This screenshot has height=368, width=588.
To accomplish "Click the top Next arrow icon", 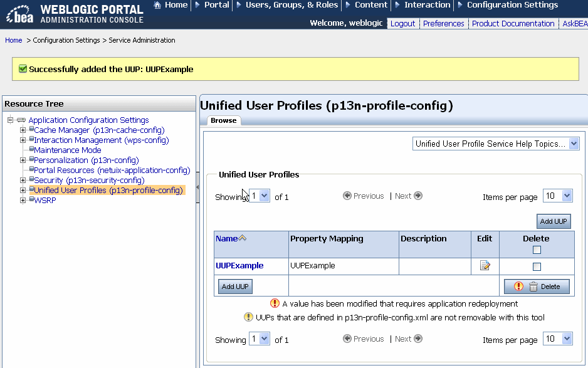I will point(418,196).
